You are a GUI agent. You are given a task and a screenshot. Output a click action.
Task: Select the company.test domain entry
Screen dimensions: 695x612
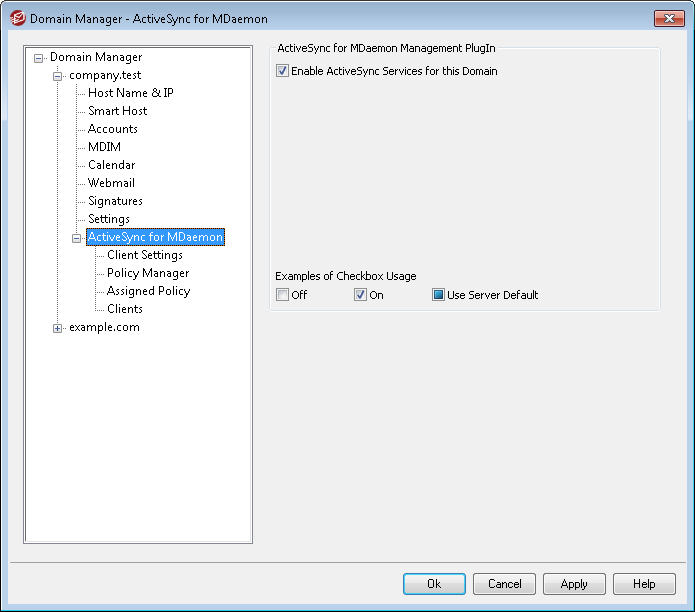[105, 75]
